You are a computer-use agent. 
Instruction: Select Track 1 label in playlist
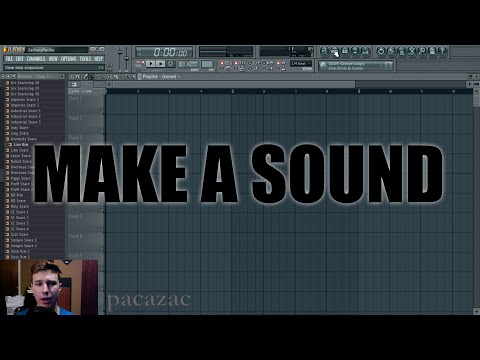[x=75, y=99]
